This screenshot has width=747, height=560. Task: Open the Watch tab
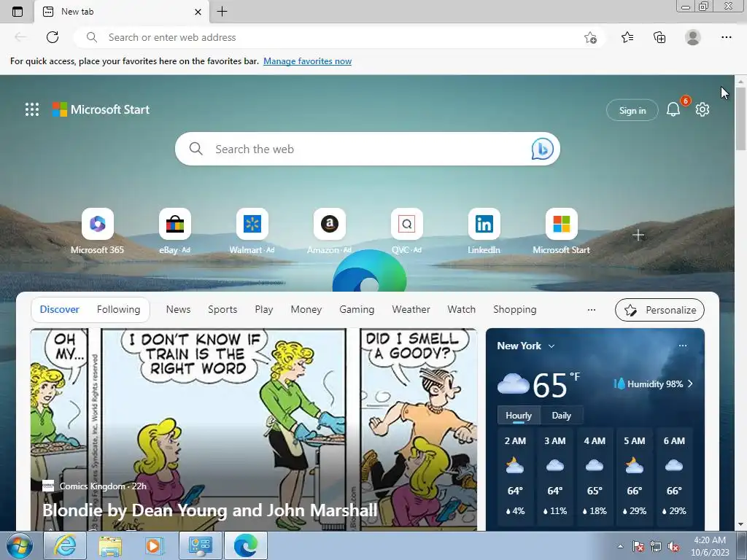461,309
